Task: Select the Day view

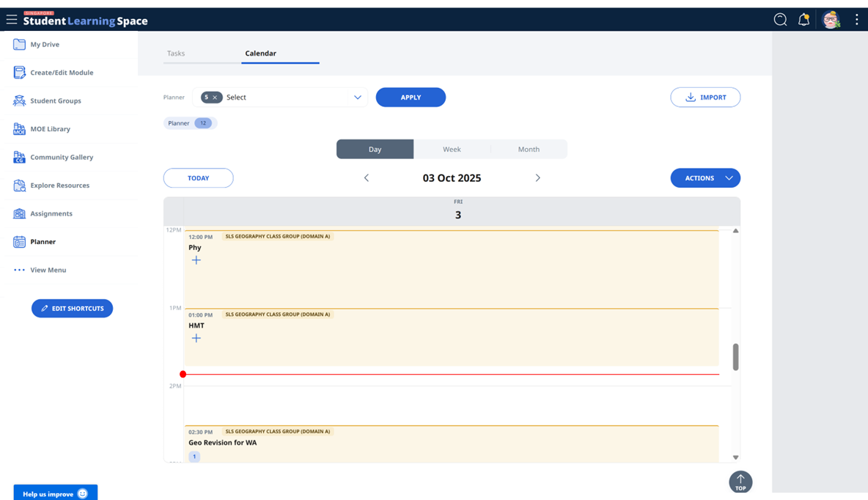Action: pyautogui.click(x=375, y=149)
